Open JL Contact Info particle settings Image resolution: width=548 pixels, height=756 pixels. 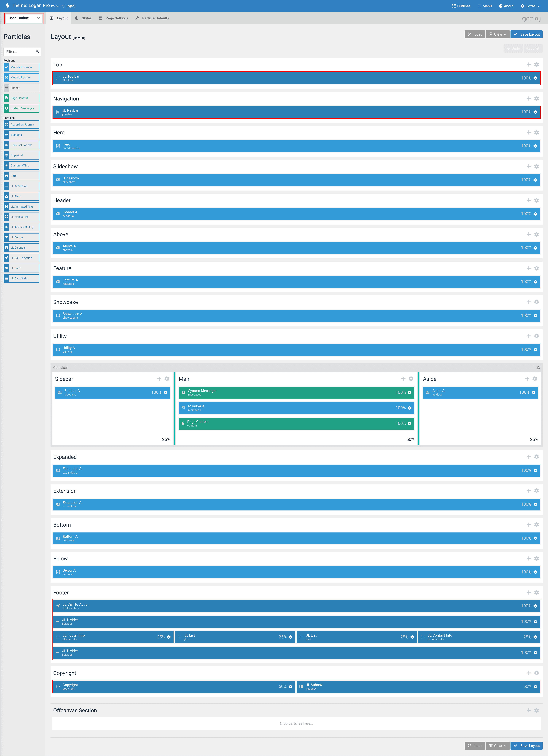[535, 637]
